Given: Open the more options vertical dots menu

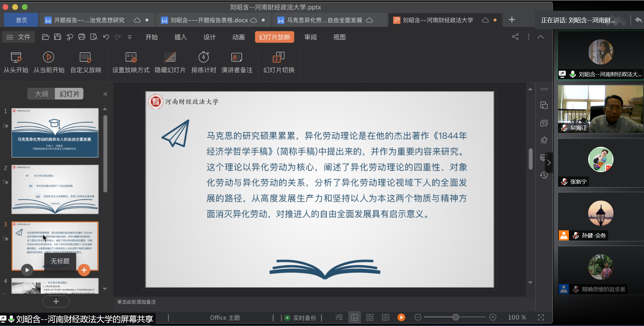Looking at the screenshot, I should tap(529, 37).
